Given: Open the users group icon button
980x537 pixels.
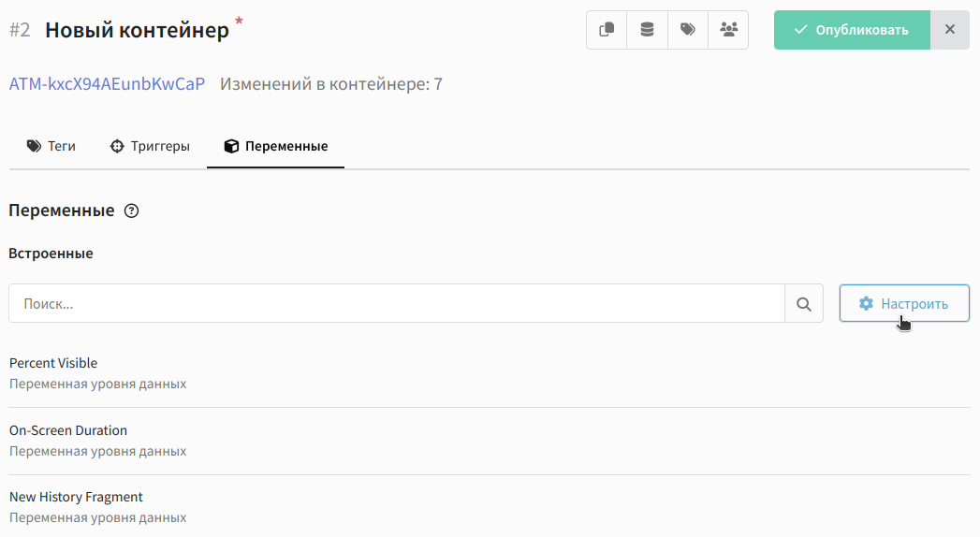Looking at the screenshot, I should [x=728, y=29].
